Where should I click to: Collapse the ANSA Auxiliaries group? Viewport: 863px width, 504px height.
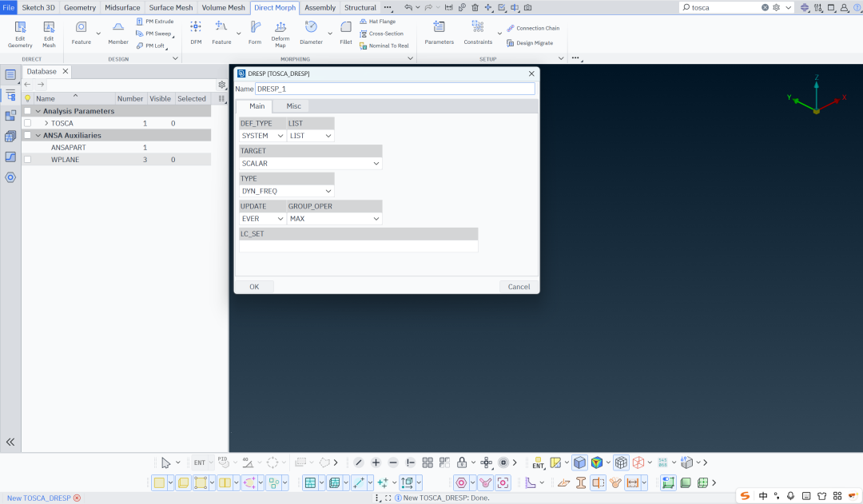38,135
